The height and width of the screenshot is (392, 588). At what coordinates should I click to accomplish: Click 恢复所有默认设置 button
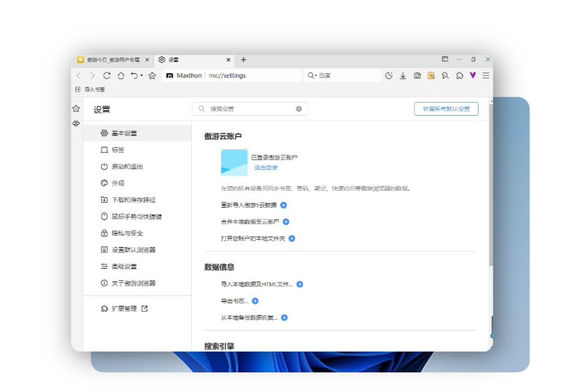click(x=446, y=109)
